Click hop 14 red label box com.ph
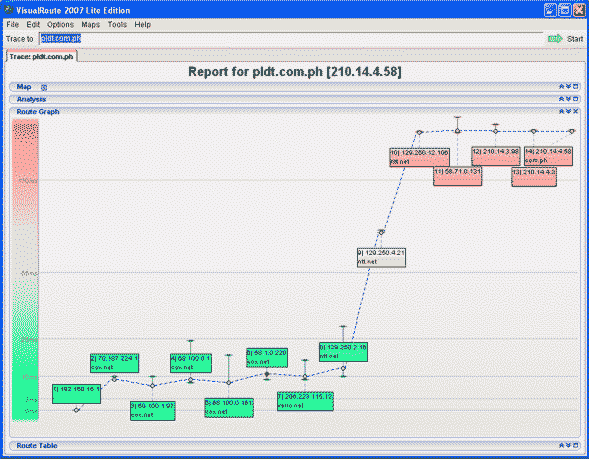The height and width of the screenshot is (460, 589). pyautogui.click(x=548, y=156)
